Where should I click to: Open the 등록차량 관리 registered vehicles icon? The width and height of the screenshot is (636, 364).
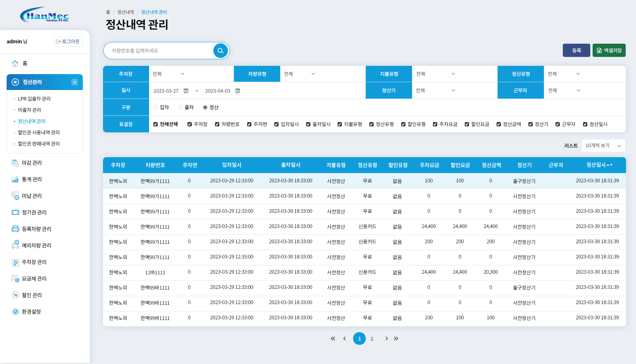tap(16, 229)
